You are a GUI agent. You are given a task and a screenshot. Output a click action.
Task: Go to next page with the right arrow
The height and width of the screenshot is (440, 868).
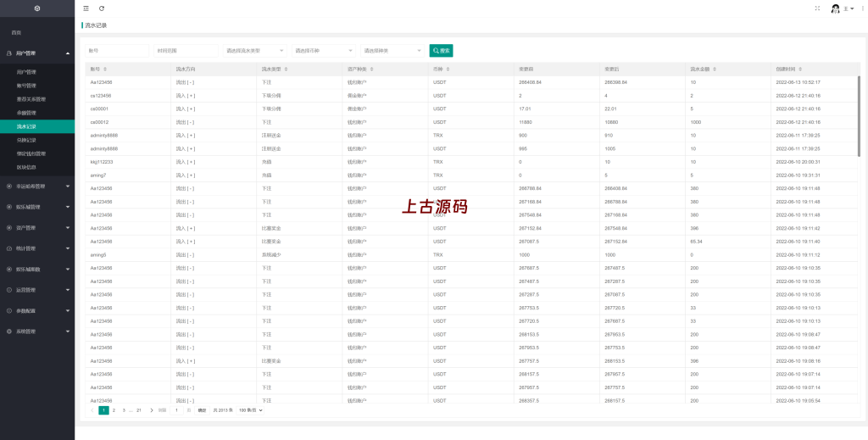(x=151, y=410)
